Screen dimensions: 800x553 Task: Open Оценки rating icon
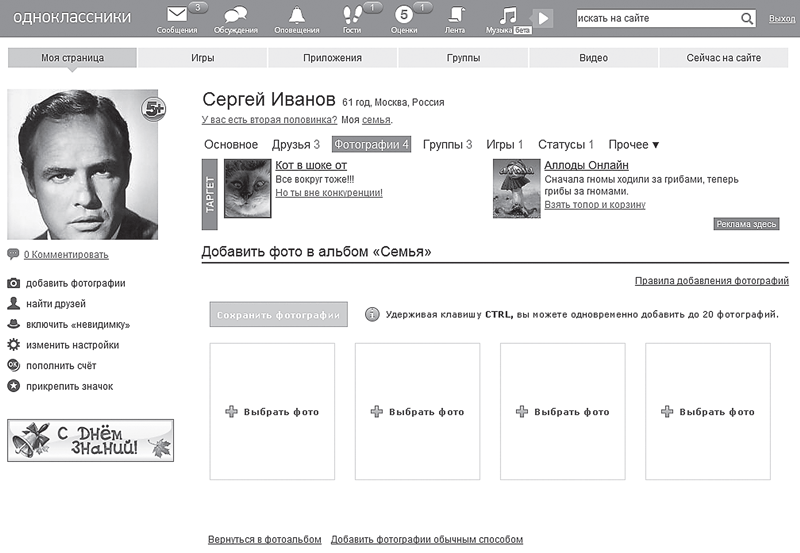tap(404, 16)
